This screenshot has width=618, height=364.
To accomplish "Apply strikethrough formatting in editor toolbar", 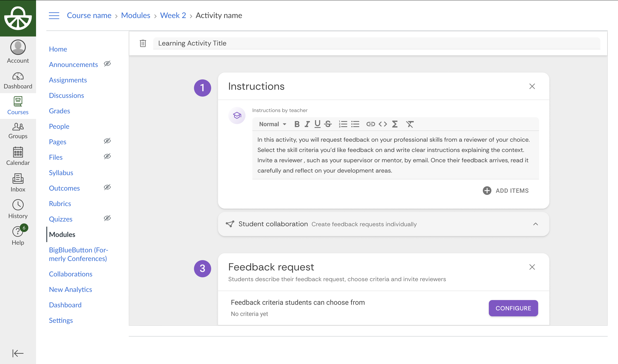I will click(x=328, y=124).
